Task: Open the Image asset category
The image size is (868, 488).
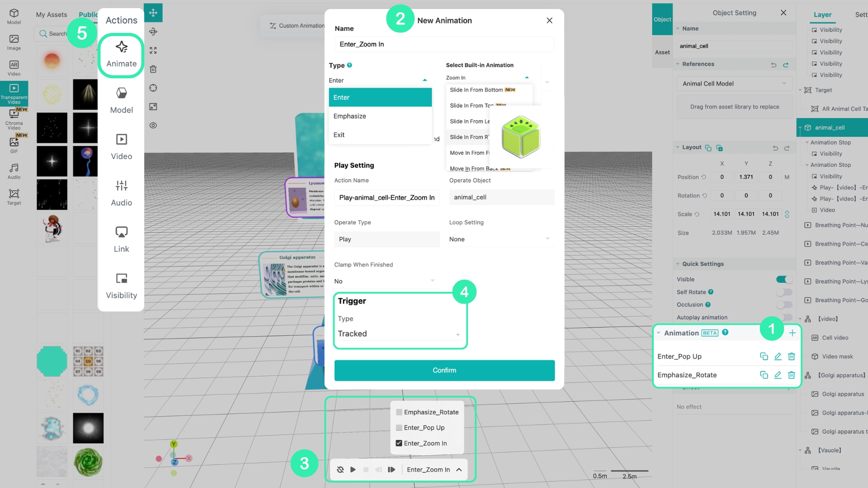Action: point(14,42)
